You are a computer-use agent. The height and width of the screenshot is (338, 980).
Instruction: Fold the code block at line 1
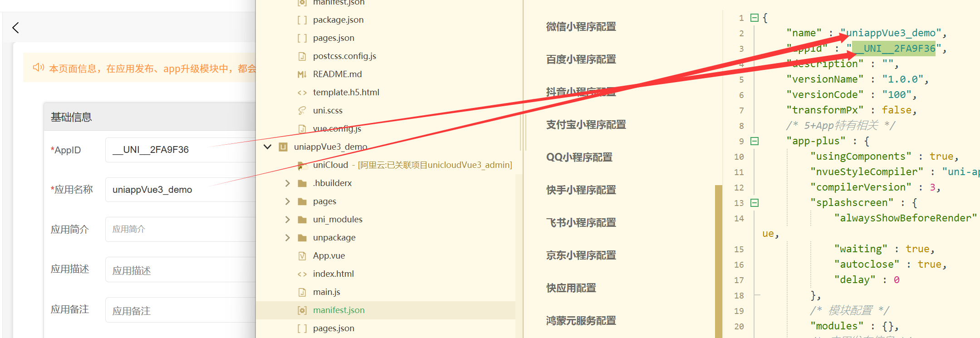[755, 18]
